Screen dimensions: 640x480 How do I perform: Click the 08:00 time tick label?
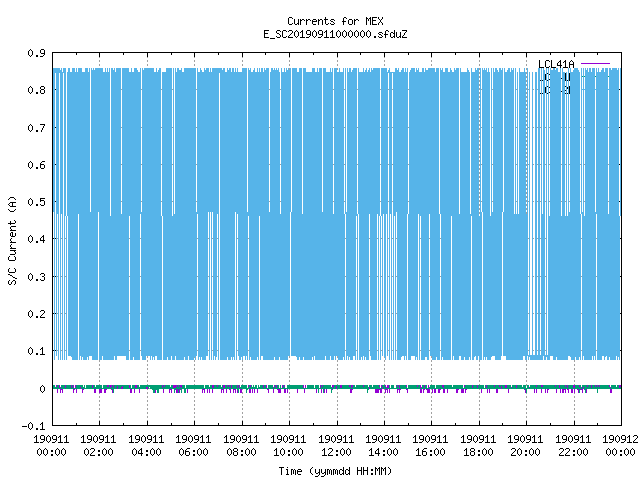tap(241, 452)
